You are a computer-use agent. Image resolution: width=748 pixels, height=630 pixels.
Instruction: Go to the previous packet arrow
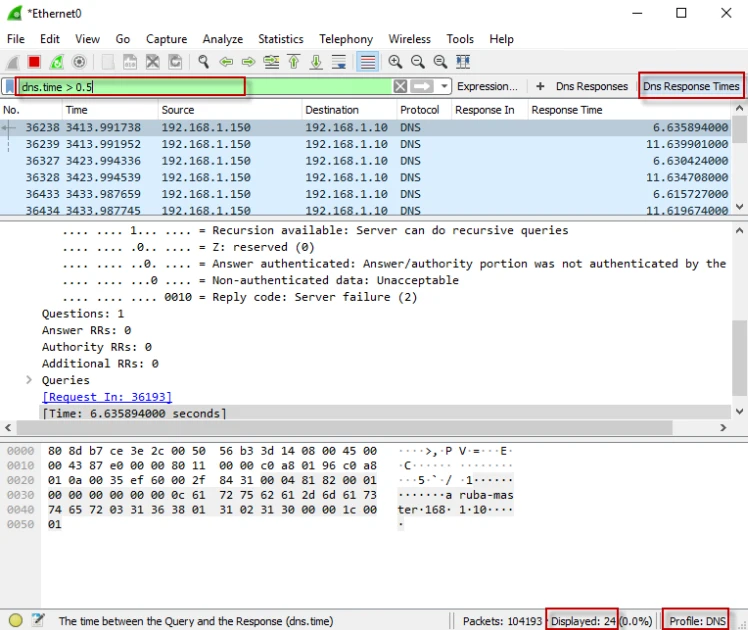[x=226, y=62]
